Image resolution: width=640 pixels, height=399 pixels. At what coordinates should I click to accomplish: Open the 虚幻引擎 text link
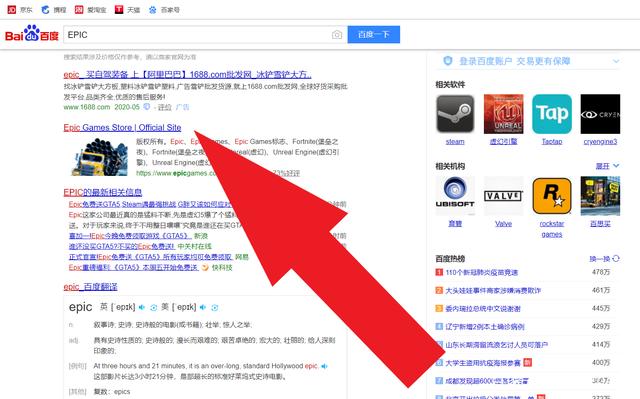[x=503, y=142]
